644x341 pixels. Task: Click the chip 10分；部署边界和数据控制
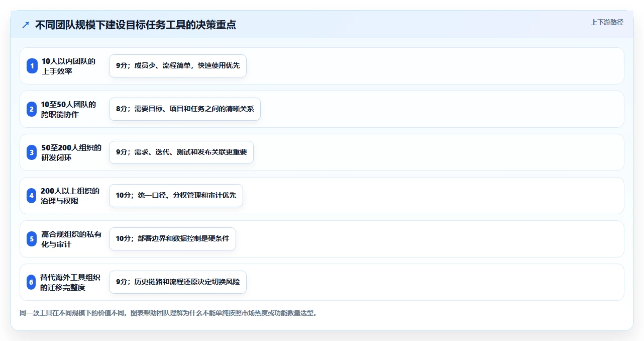pyautogui.click(x=172, y=239)
